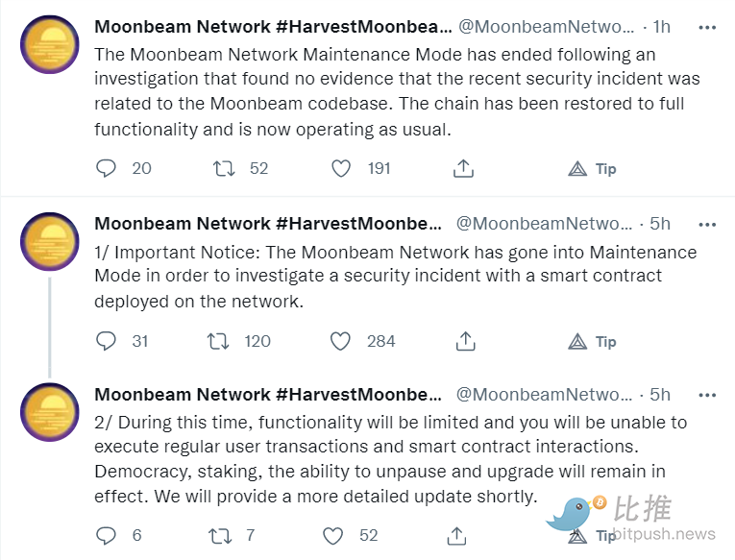
Task: Open the 5h timestamp of Important Notice tweet
Action: point(660,224)
